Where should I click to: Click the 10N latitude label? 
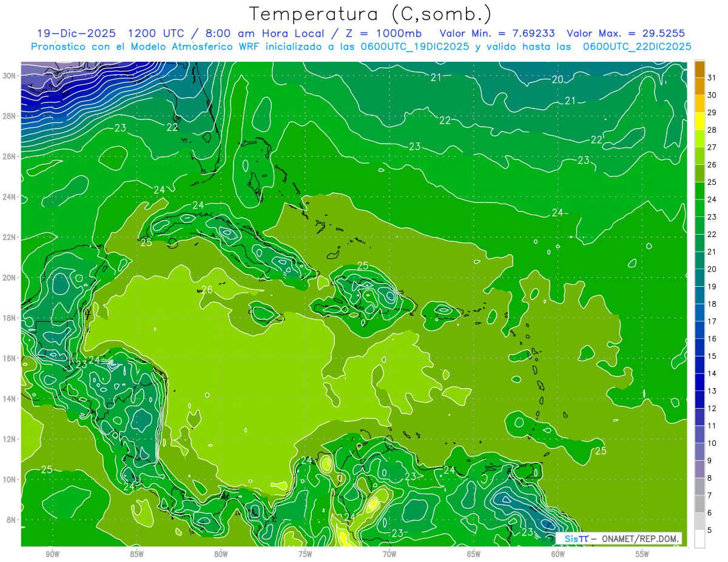pyautogui.click(x=10, y=480)
